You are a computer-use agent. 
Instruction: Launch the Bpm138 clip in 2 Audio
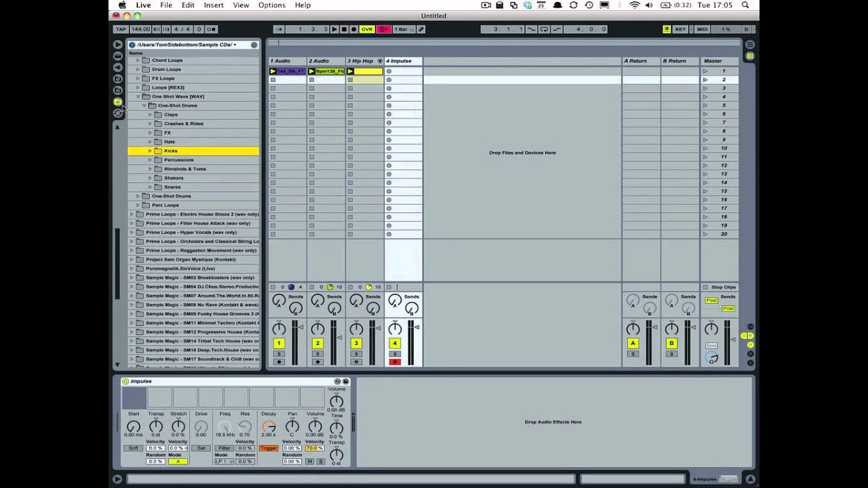point(312,71)
